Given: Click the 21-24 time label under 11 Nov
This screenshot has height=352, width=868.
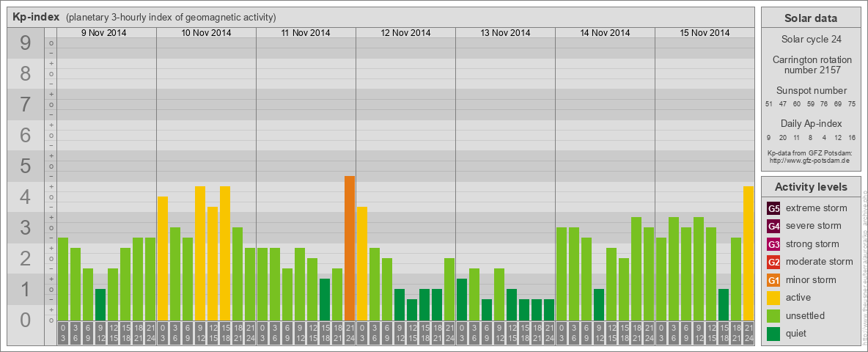Looking at the screenshot, I should pyautogui.click(x=350, y=334).
